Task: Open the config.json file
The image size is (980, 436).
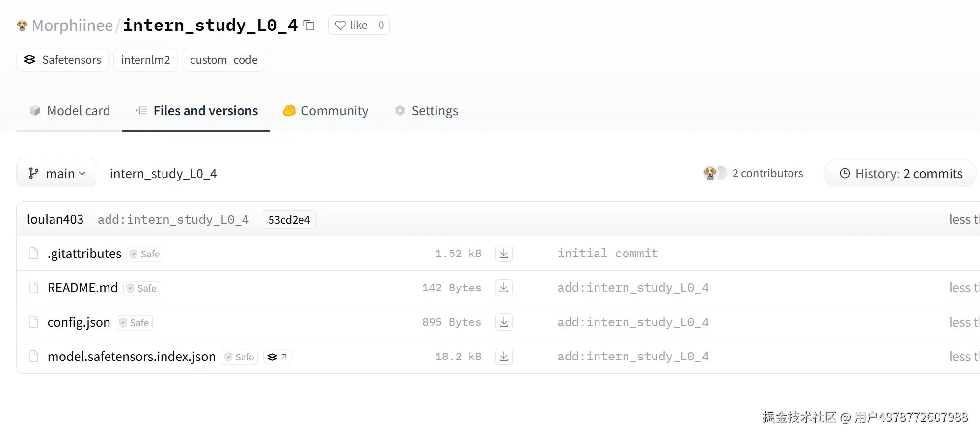Action: [x=79, y=322]
